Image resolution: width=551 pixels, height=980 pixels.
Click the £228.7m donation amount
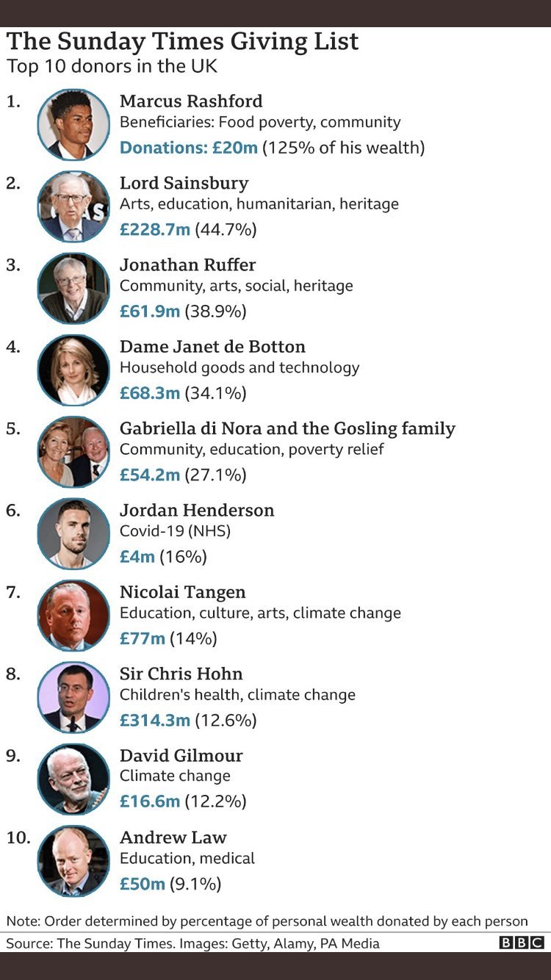click(155, 230)
